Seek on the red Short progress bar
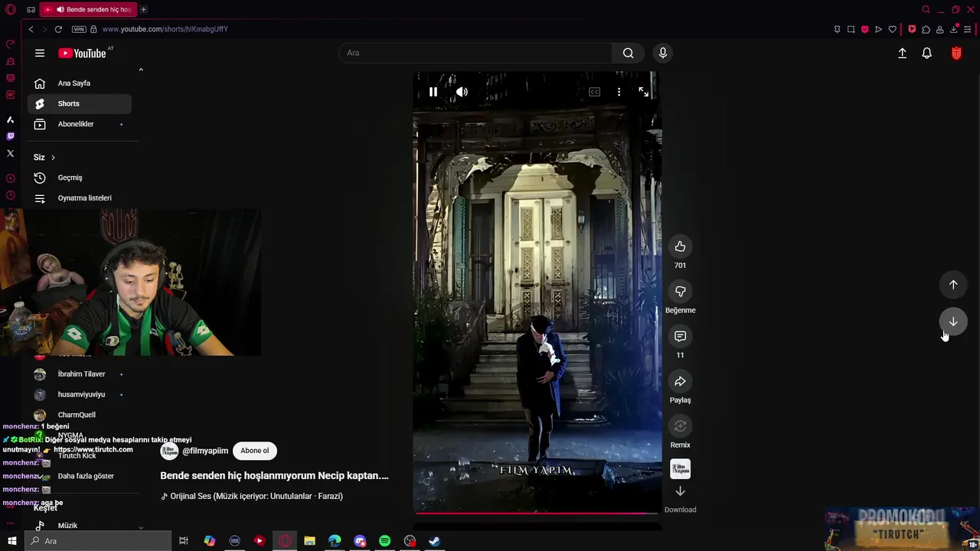Viewport: 980px width, 551px height. click(536, 513)
